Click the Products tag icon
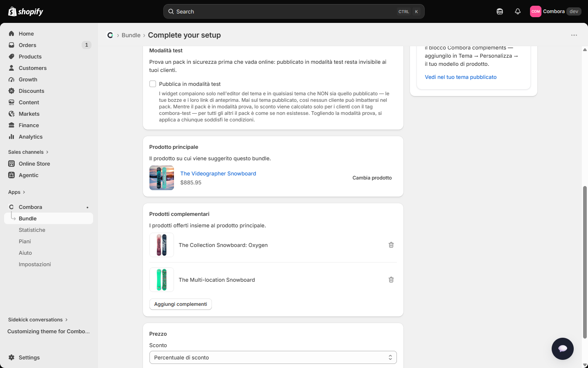 [x=11, y=56]
